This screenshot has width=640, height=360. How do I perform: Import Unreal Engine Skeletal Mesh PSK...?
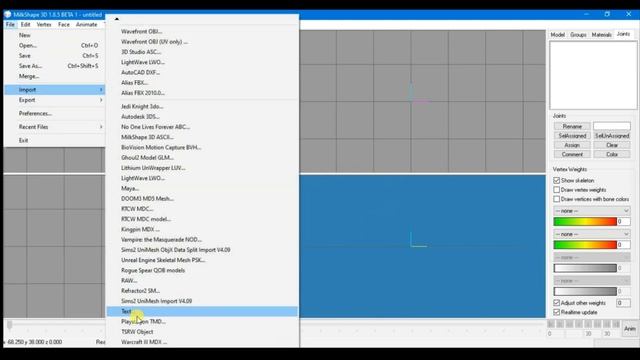(x=202, y=260)
